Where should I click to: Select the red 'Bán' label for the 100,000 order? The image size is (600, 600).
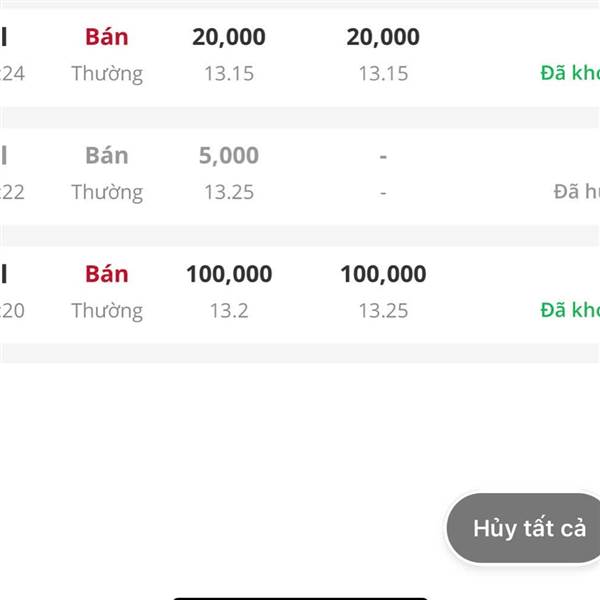coord(107,274)
